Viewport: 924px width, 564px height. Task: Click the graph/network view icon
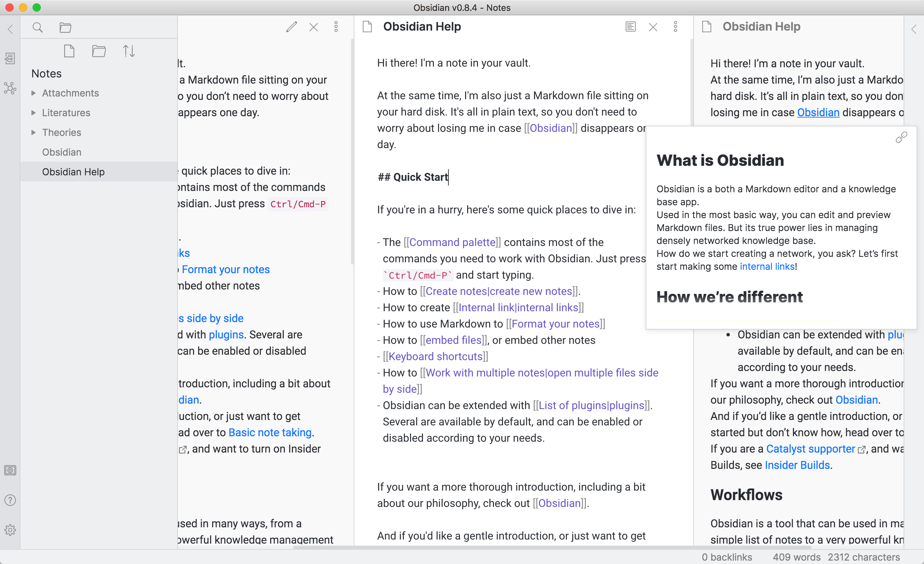[x=11, y=87]
